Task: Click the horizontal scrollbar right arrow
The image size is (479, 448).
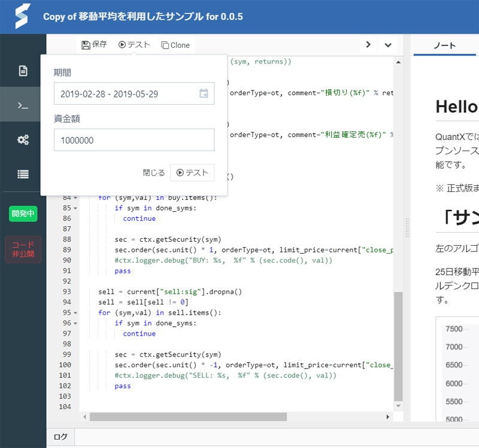Action: tap(388, 417)
